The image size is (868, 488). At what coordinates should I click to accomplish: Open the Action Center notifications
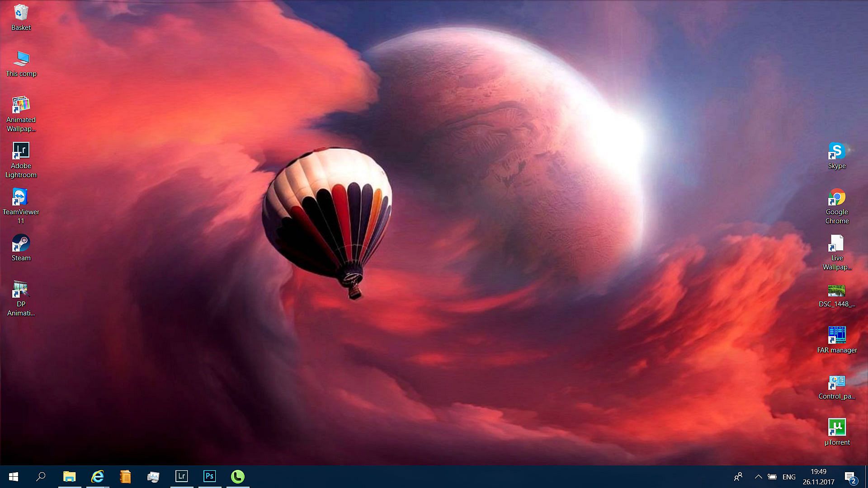coord(850,477)
